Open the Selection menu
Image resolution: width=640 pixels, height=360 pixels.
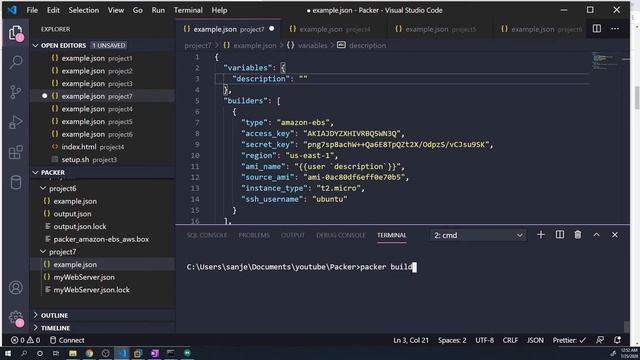[84, 10]
